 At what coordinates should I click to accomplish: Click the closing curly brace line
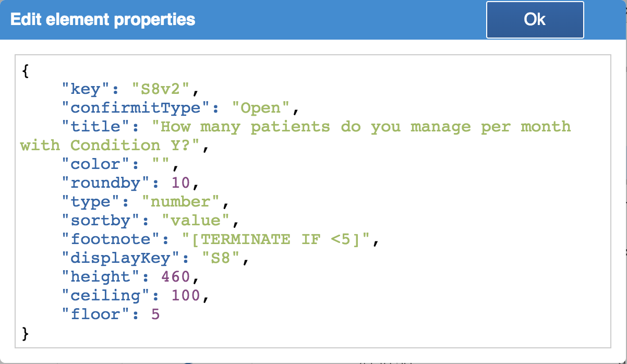pos(25,333)
